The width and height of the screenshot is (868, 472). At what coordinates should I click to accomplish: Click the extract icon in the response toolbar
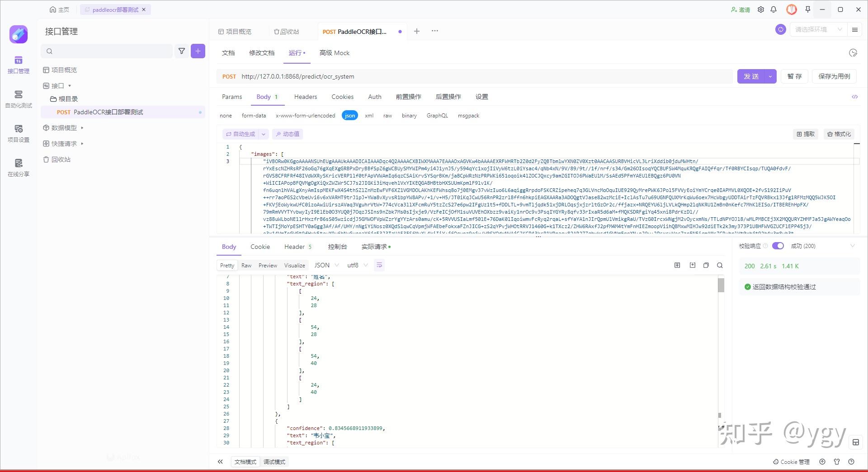click(x=677, y=265)
